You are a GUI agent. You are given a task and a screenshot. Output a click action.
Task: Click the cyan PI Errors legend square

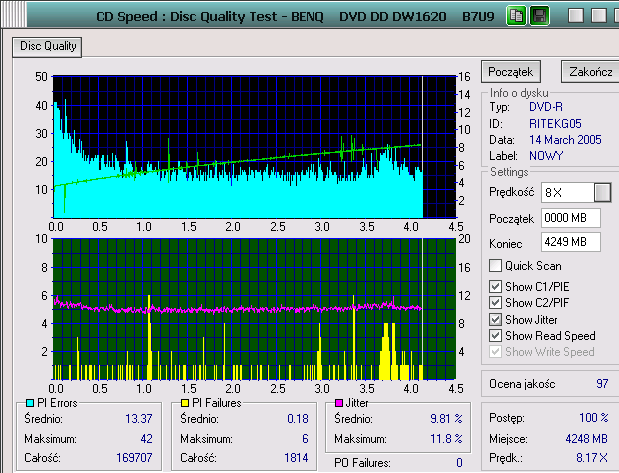coord(30,403)
